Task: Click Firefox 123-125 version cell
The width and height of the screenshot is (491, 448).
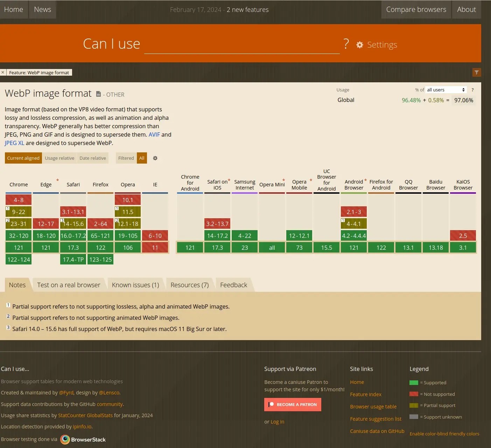Action: 100,260
